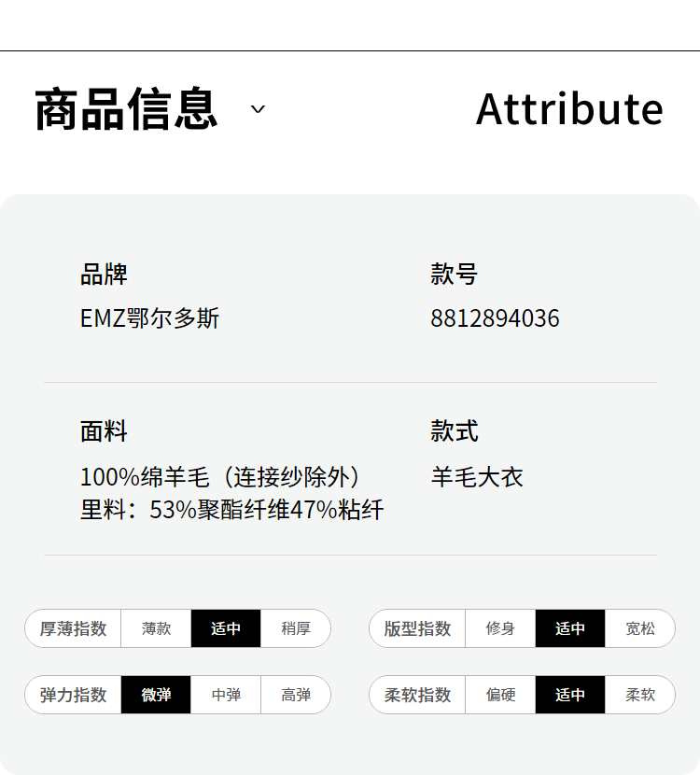700x775 pixels.
Task: Click the 版型指数 label
Action: coord(417,628)
